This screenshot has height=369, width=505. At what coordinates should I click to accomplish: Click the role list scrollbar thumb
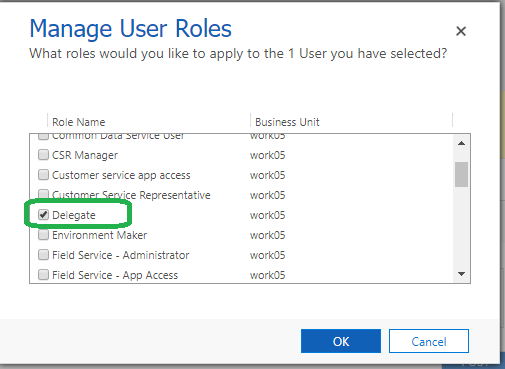[x=461, y=174]
